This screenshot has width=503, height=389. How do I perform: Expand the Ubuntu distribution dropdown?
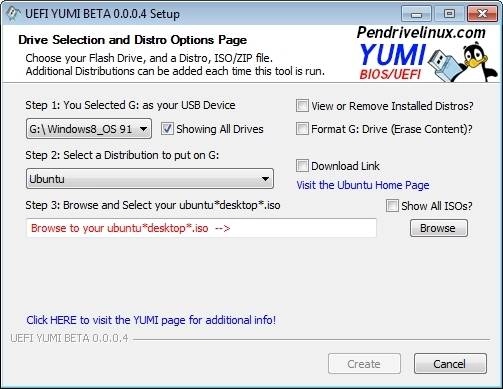[150, 179]
